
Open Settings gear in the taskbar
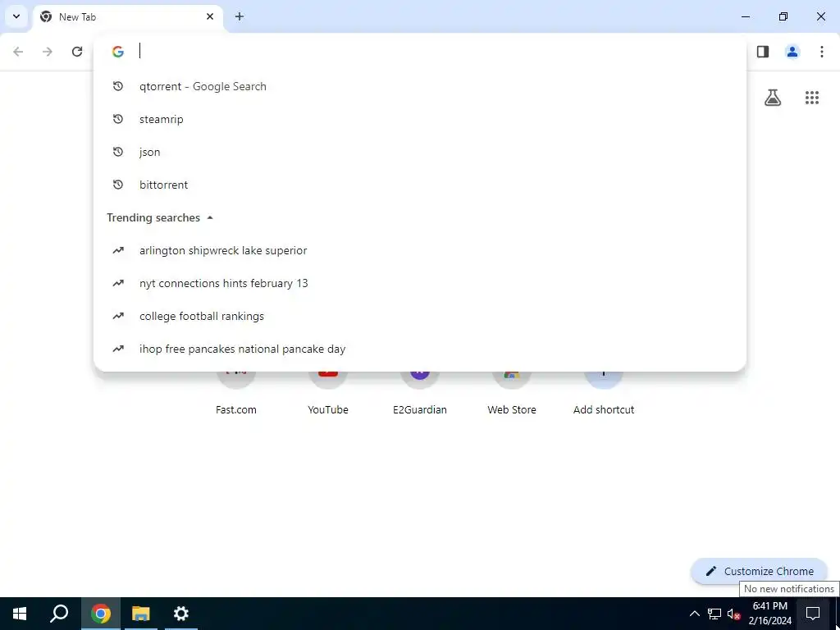(x=181, y=614)
